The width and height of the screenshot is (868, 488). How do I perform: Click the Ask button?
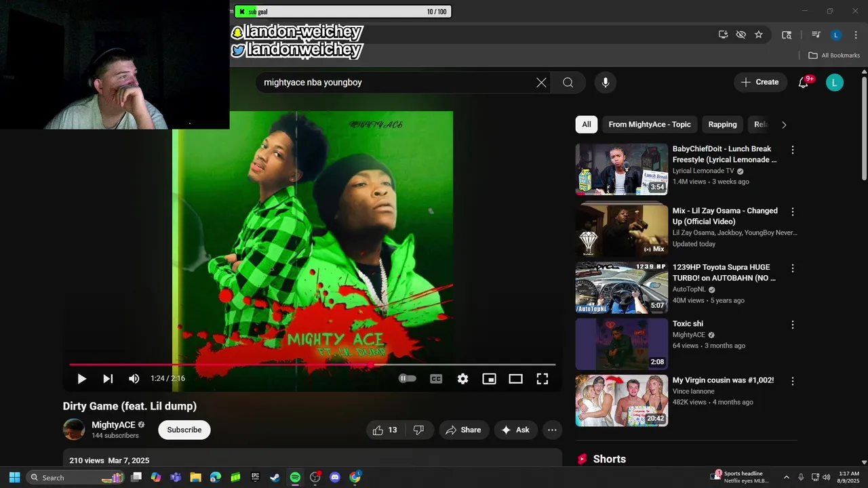(x=515, y=430)
